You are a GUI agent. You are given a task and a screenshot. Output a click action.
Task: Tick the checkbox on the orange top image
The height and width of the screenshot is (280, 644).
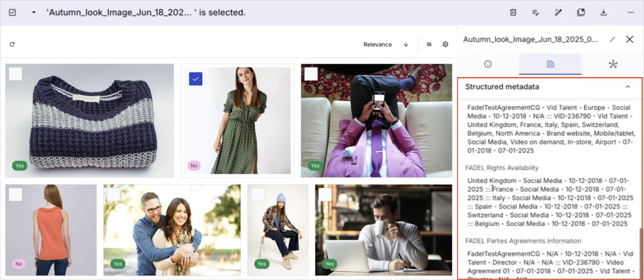[16, 194]
